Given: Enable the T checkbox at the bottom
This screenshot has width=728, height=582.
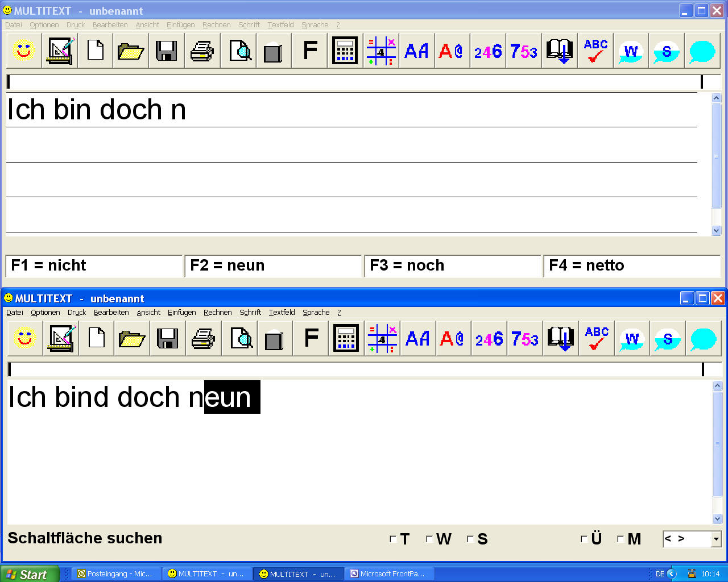Looking at the screenshot, I should [392, 539].
